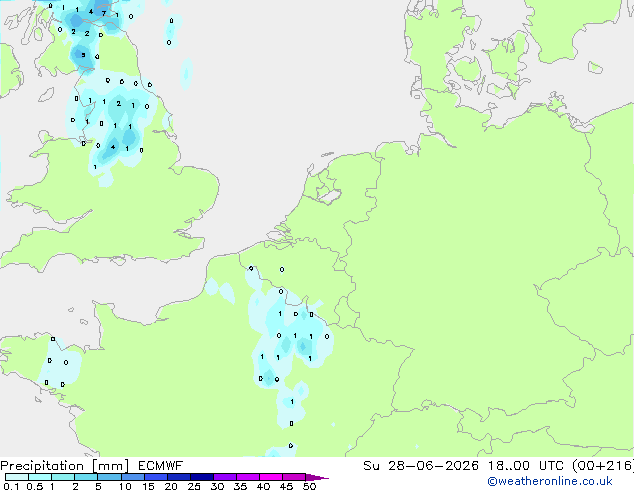Select the 5–10 mm legend swatch
Viewport: 634px width, 490px height.
(109, 477)
